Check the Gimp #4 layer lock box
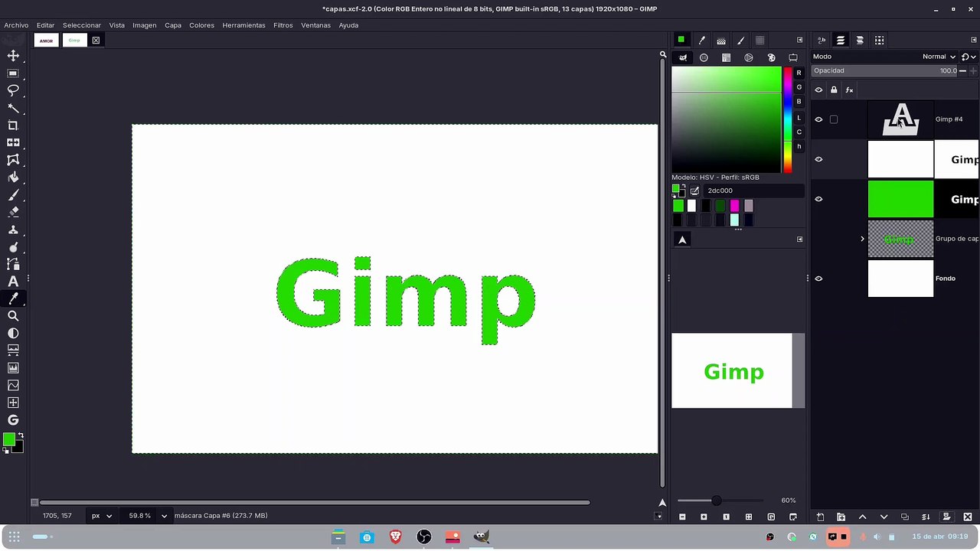Viewport: 980px width, 551px height. (x=834, y=119)
